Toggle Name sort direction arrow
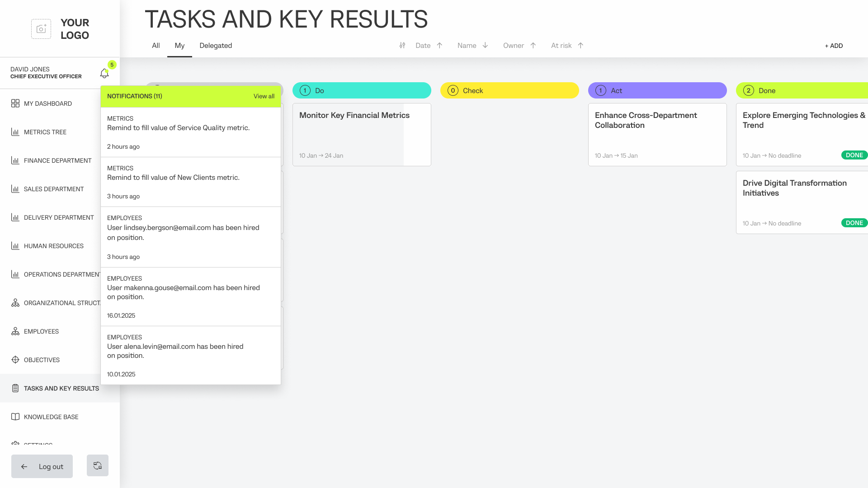The height and width of the screenshot is (488, 868). 485,45
